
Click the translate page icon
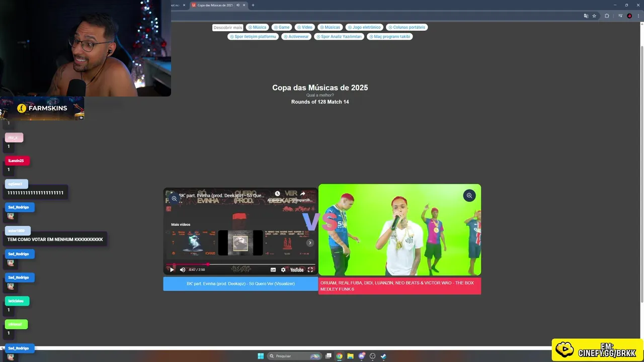click(x=586, y=16)
